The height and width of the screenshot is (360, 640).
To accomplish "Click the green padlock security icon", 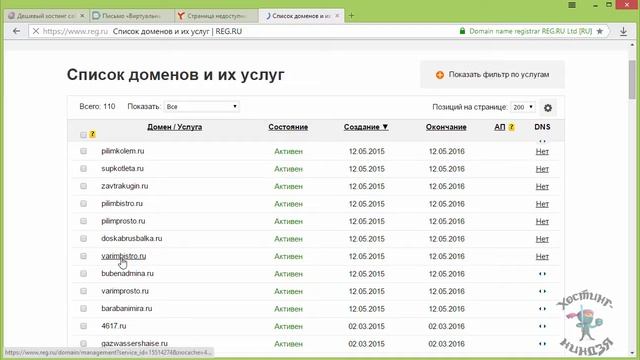I will tap(462, 31).
